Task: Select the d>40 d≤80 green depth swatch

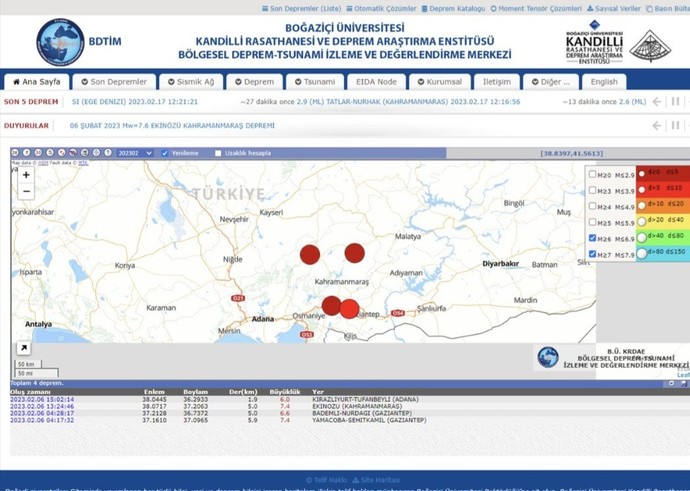Action: [663, 237]
